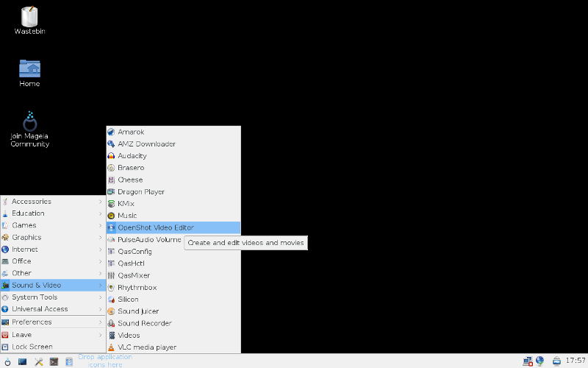Start Rhythmbox music player
This screenshot has height=368, width=588.
pyautogui.click(x=173, y=288)
